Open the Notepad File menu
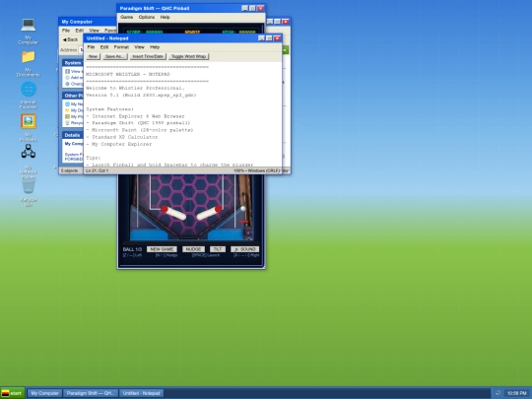 91,47
